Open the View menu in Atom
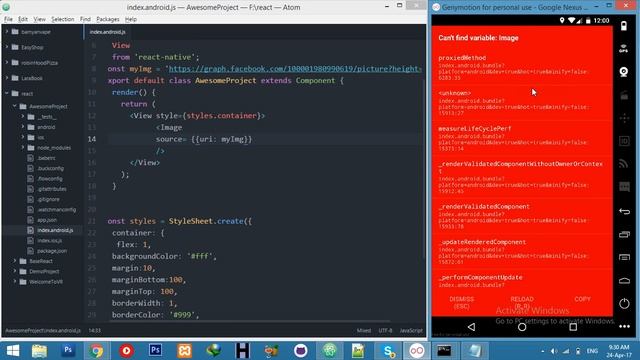This screenshot has width=640, height=360. 39,19
